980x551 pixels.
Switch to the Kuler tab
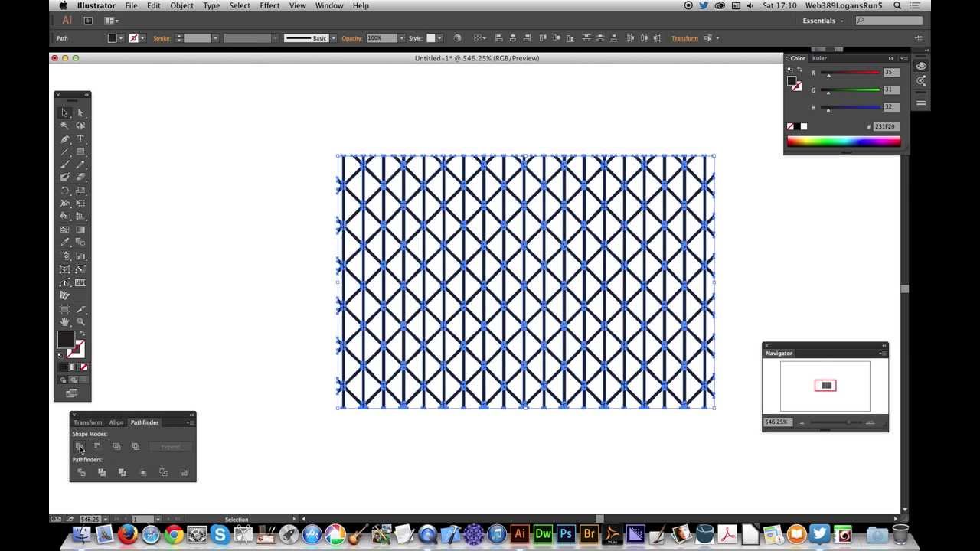[x=819, y=58]
